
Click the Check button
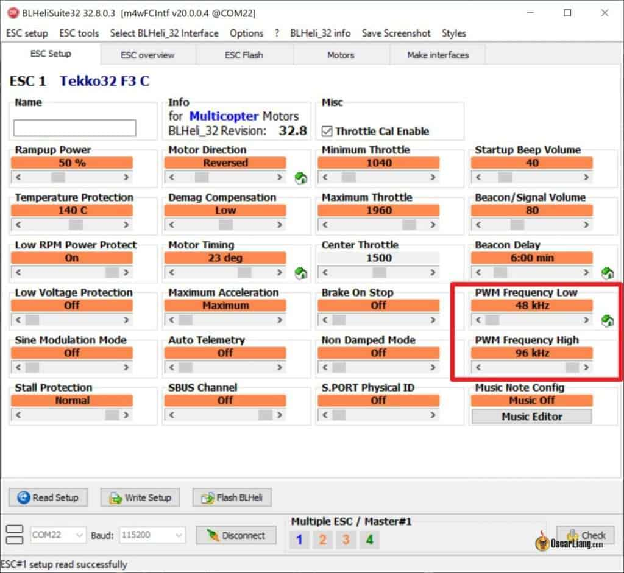click(x=585, y=535)
